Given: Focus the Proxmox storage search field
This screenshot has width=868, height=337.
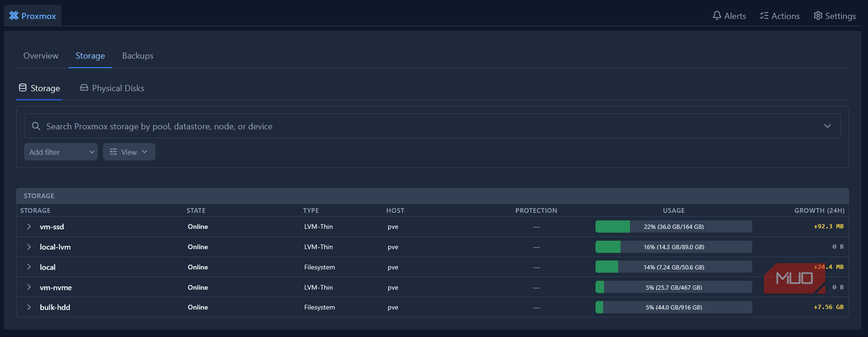Looking at the screenshot, I should [433, 126].
